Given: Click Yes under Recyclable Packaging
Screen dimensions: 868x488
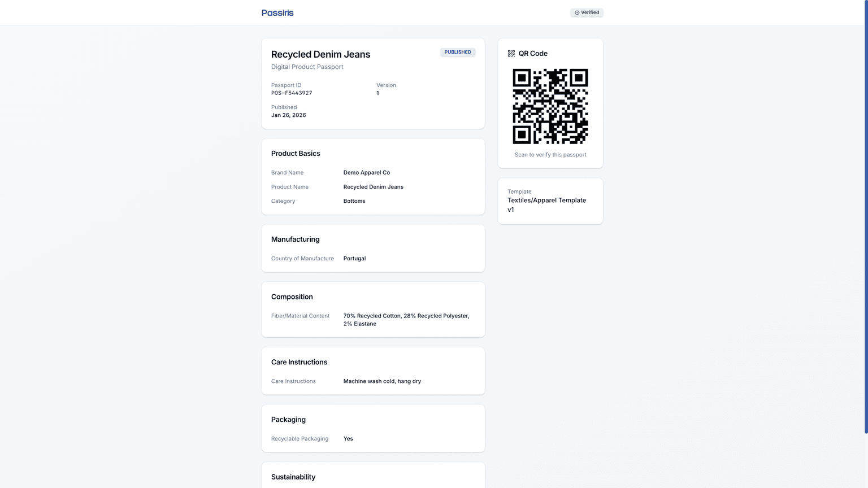Looking at the screenshot, I should (x=348, y=438).
